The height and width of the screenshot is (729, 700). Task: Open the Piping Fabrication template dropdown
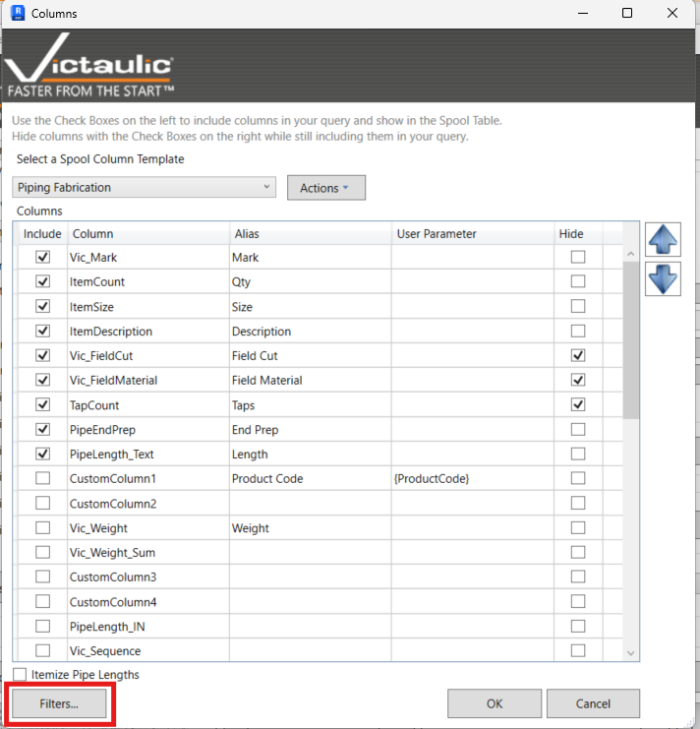(146, 188)
